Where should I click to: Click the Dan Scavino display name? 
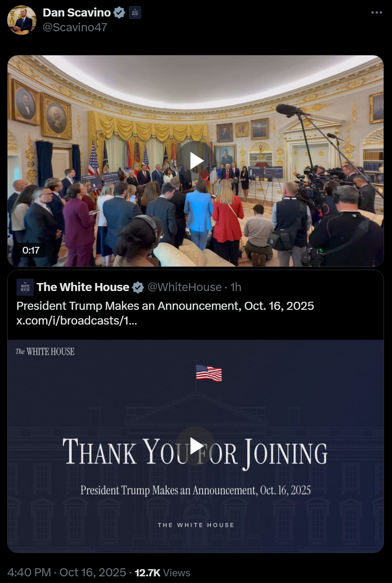coord(77,13)
